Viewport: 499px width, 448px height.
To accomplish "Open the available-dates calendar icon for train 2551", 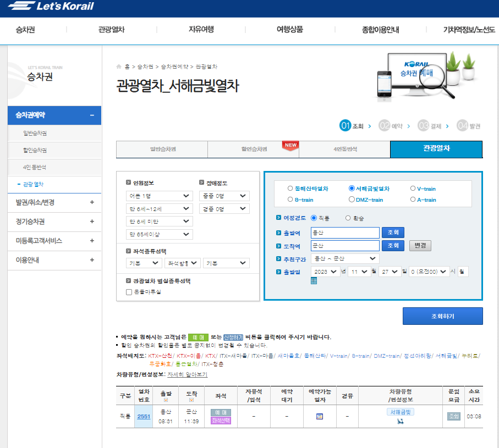I will pyautogui.click(x=320, y=416).
